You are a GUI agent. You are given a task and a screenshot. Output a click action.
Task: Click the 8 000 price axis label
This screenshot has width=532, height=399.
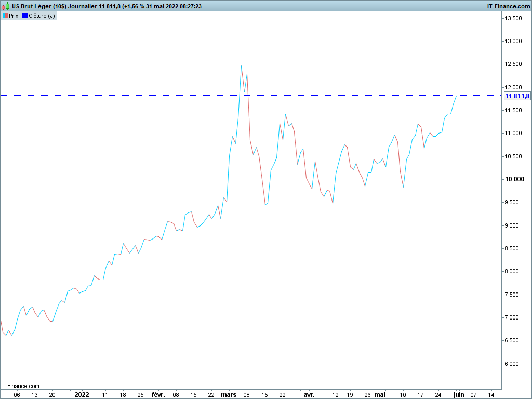point(512,271)
